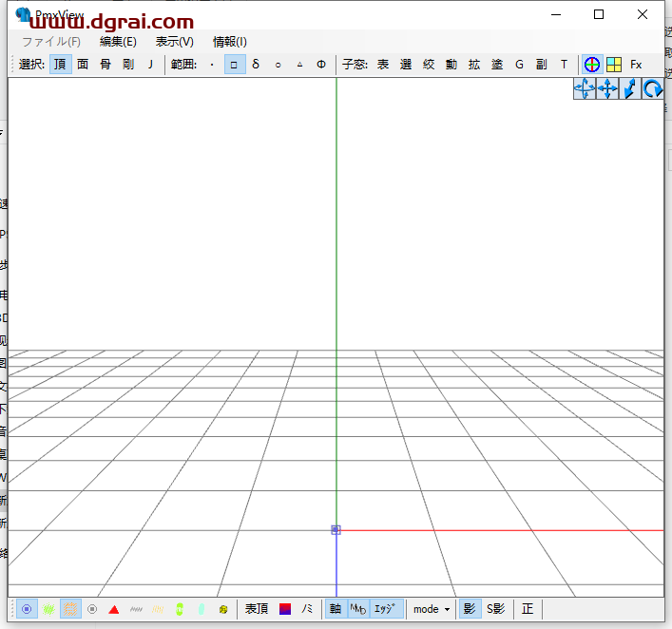The width and height of the screenshot is (672, 629).
Task: Open the 表 sub-window
Action: pos(383,65)
